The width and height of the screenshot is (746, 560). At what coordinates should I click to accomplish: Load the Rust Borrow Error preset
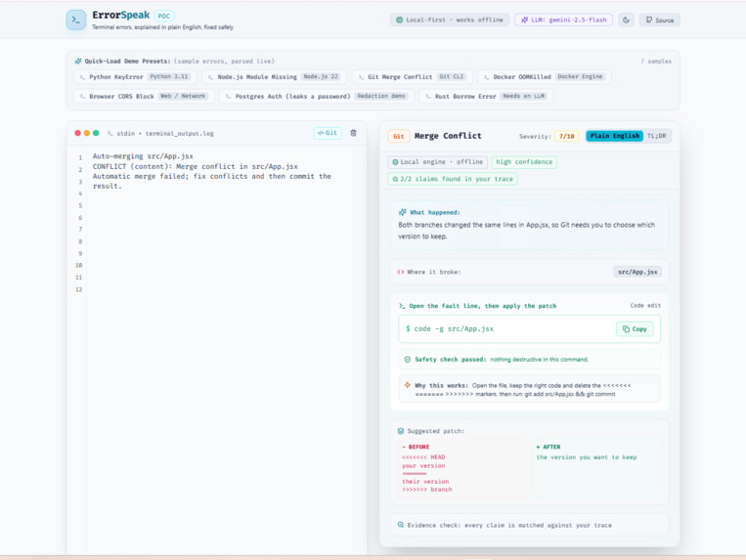pyautogui.click(x=486, y=96)
